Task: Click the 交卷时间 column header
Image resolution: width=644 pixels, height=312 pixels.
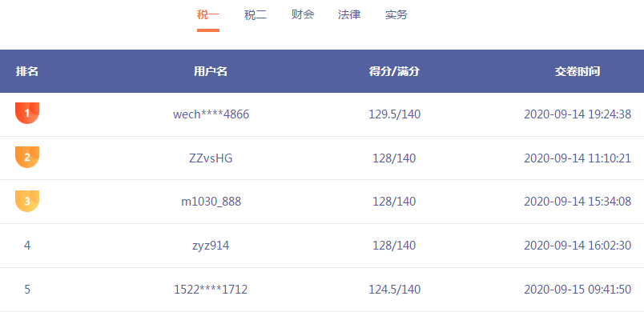Action: [x=578, y=71]
